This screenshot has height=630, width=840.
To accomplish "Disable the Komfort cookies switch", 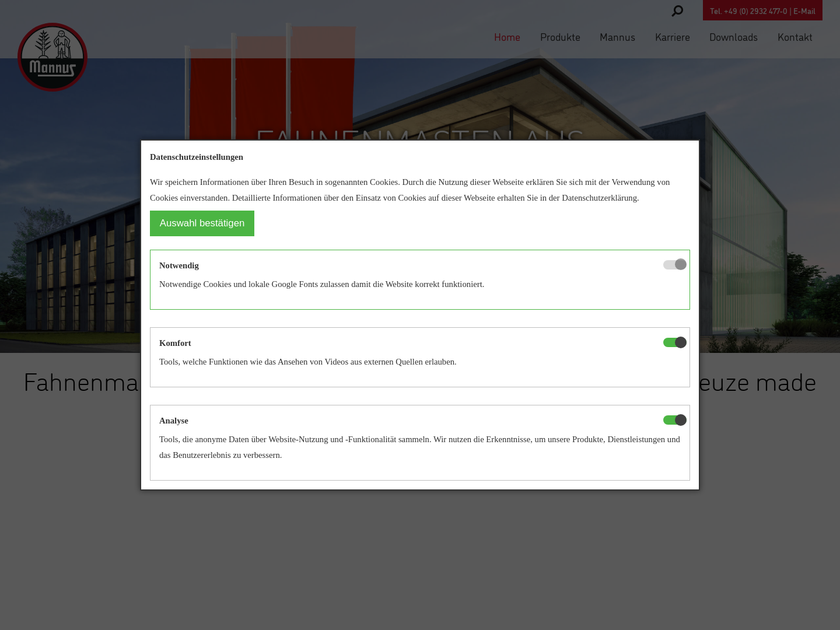I will pyautogui.click(x=675, y=342).
